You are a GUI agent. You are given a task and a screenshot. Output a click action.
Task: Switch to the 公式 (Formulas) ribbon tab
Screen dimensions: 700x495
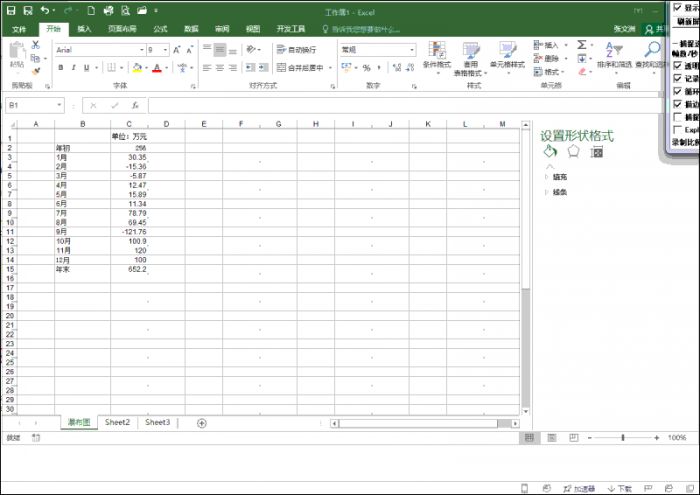160,29
